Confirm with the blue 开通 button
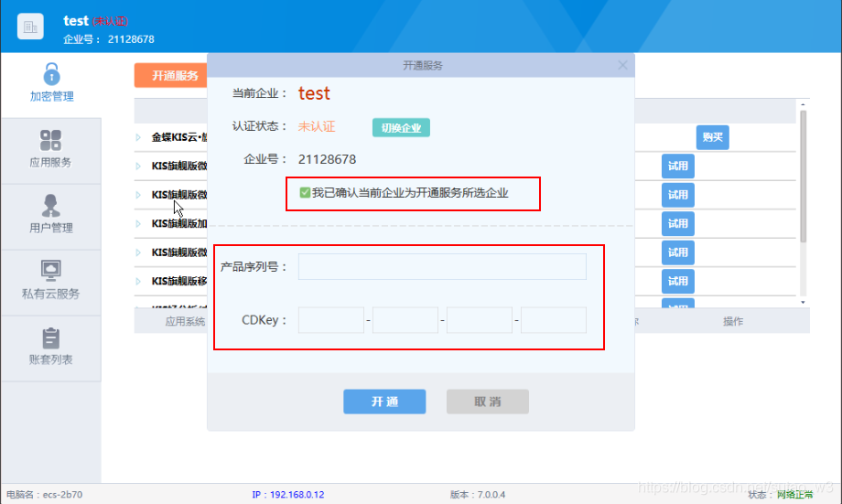842x504 pixels. pos(384,402)
